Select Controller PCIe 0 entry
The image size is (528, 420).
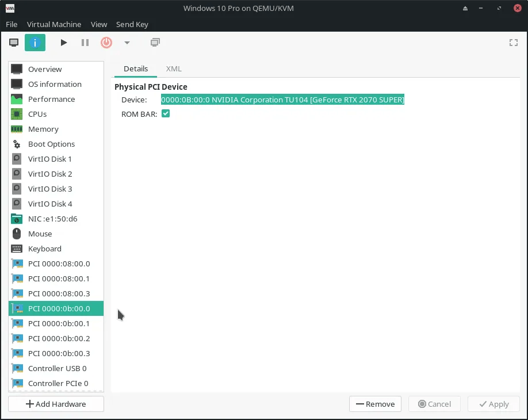56,383
